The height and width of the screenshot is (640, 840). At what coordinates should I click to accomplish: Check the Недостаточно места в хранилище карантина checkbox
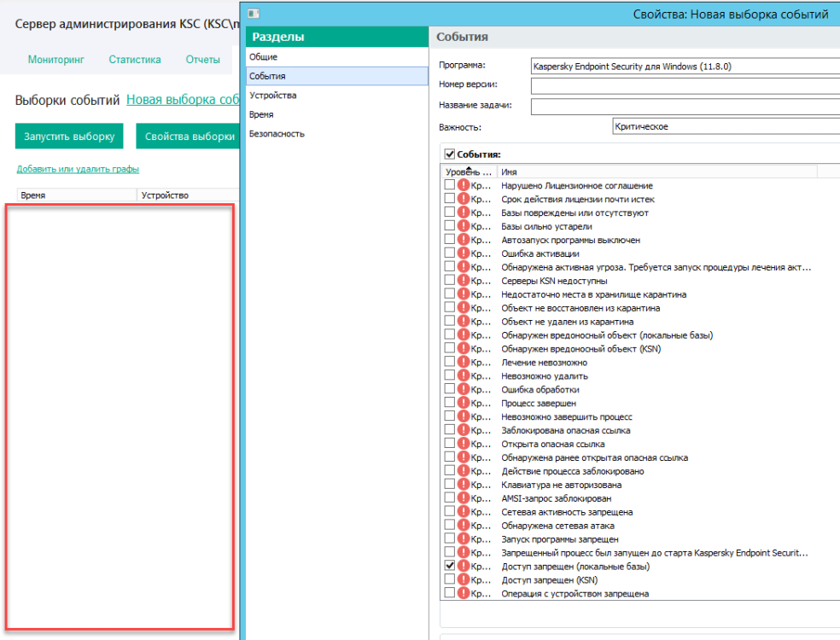point(450,294)
